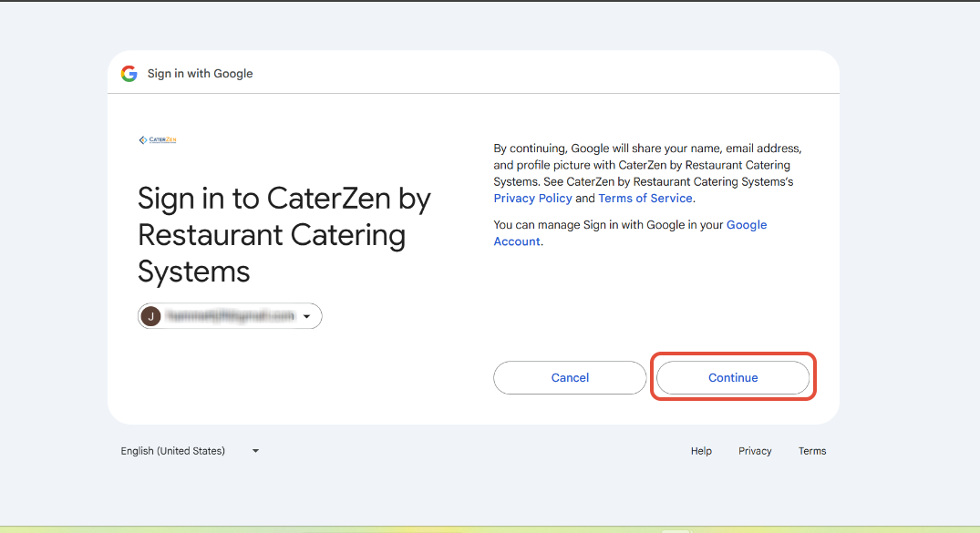Open the Google Account link
Viewport: 980px width, 533px height.
pos(630,233)
